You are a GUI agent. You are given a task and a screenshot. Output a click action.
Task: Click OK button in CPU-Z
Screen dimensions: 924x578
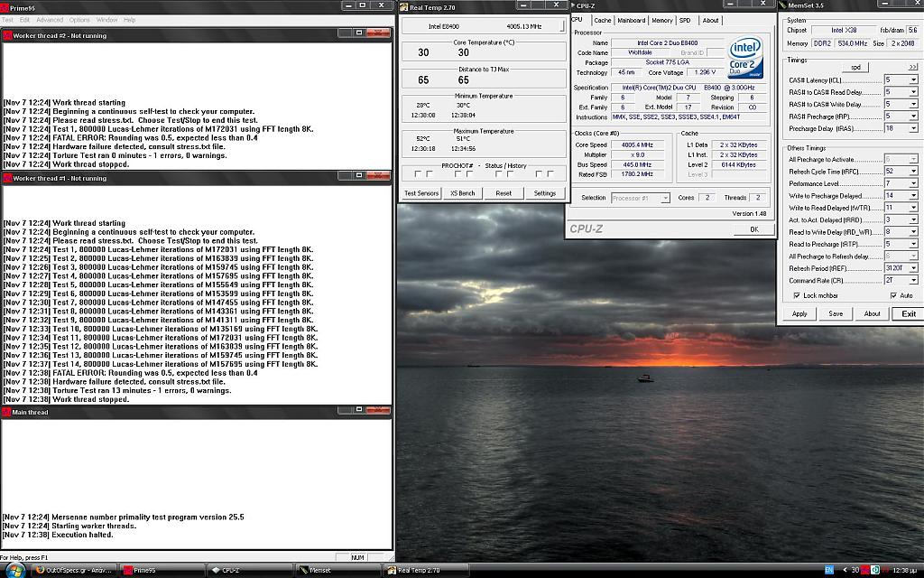pos(754,229)
